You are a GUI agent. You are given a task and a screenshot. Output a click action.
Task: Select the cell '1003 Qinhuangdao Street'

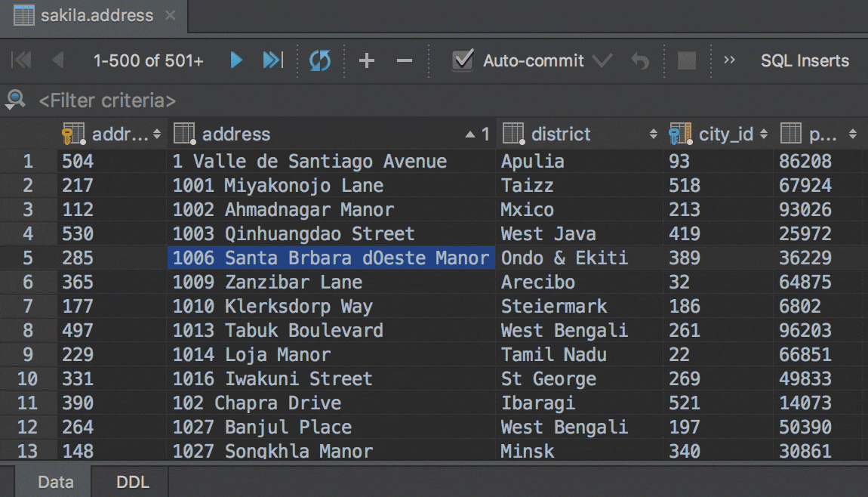click(x=331, y=234)
